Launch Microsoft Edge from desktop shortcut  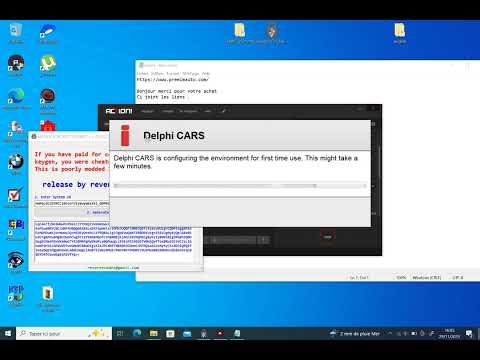pos(16,97)
